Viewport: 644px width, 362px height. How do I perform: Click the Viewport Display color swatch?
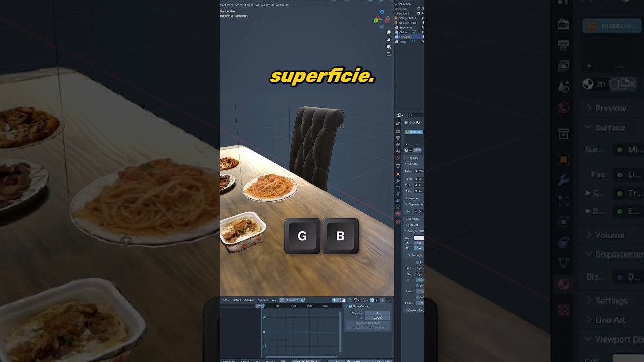(419, 238)
